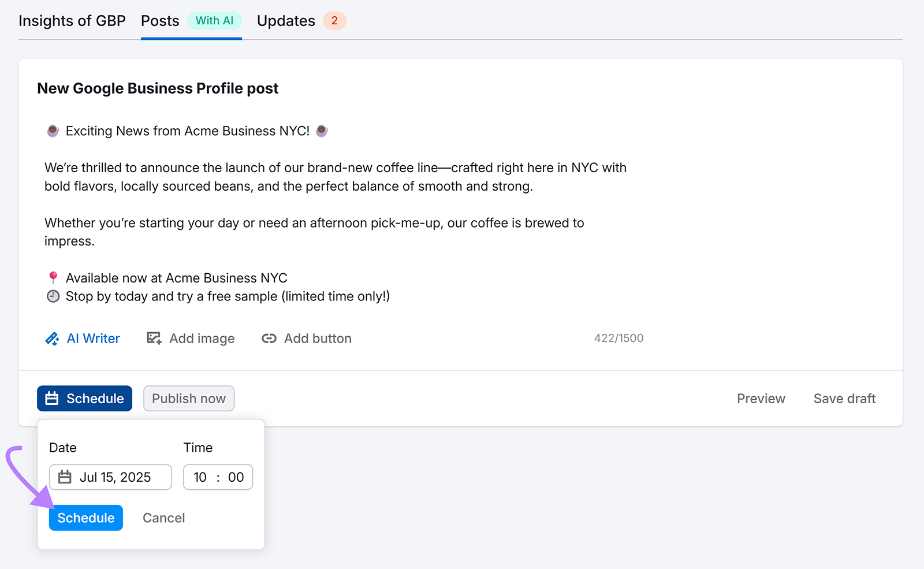Open the post Preview
924x569 pixels.
click(x=761, y=399)
